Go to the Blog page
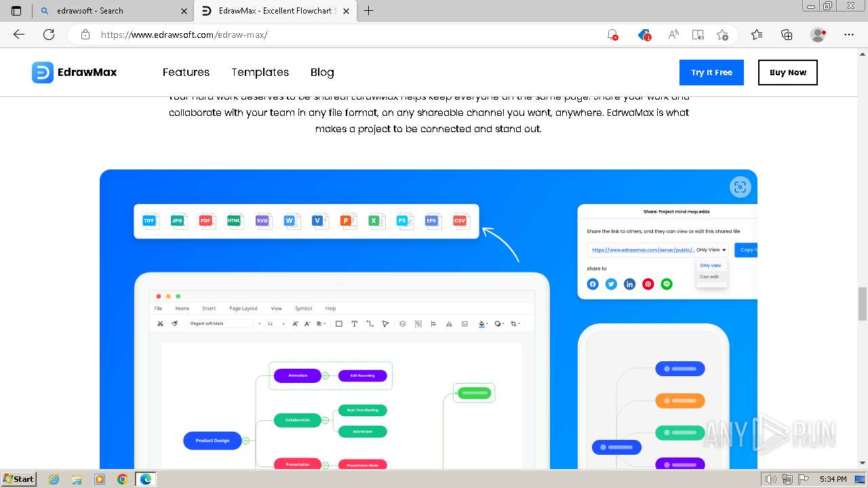This screenshot has height=488, width=868. [322, 73]
